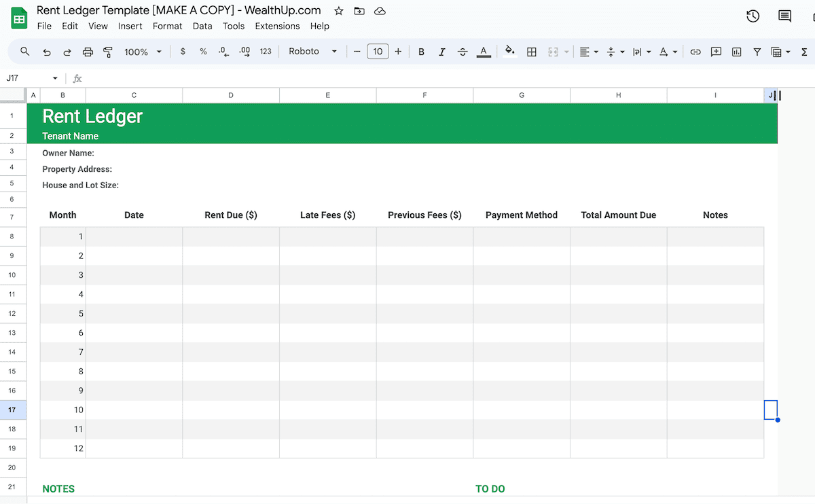Pick a text color swatch

484,52
